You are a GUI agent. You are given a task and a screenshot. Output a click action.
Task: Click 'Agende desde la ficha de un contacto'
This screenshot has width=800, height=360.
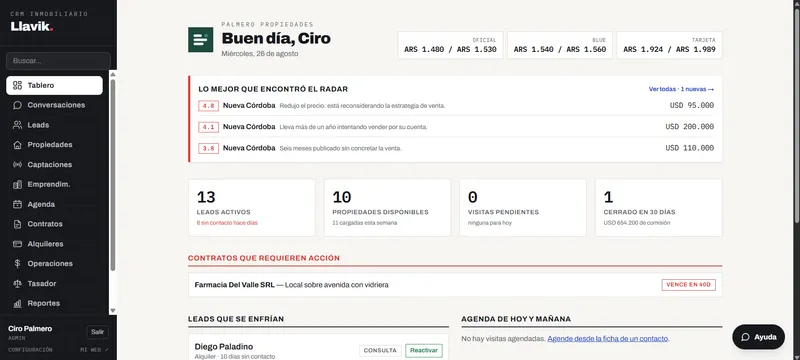click(x=608, y=339)
